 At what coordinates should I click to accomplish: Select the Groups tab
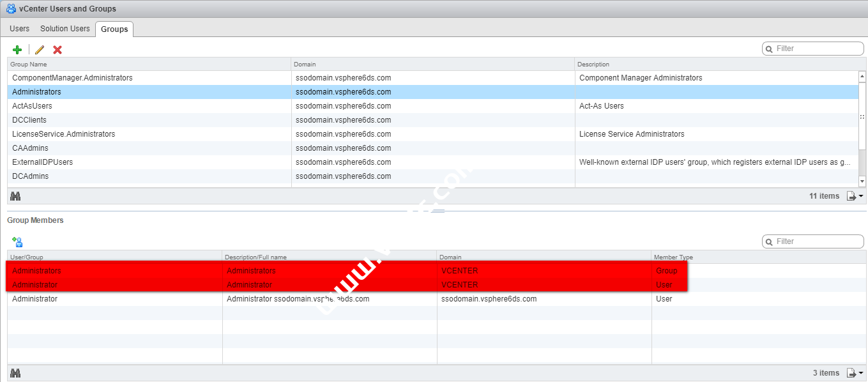click(x=114, y=29)
